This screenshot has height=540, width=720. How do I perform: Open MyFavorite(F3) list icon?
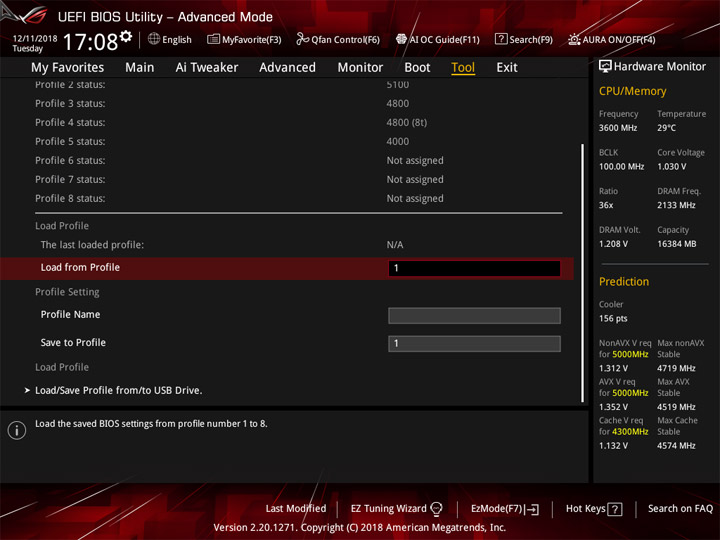pyautogui.click(x=213, y=39)
